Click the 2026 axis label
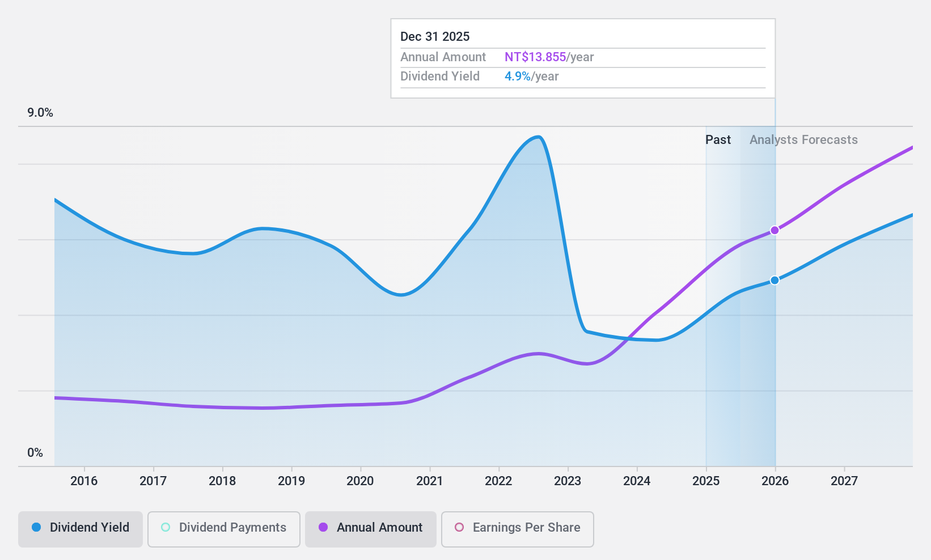Viewport: 931px width, 560px height. pyautogui.click(x=775, y=481)
